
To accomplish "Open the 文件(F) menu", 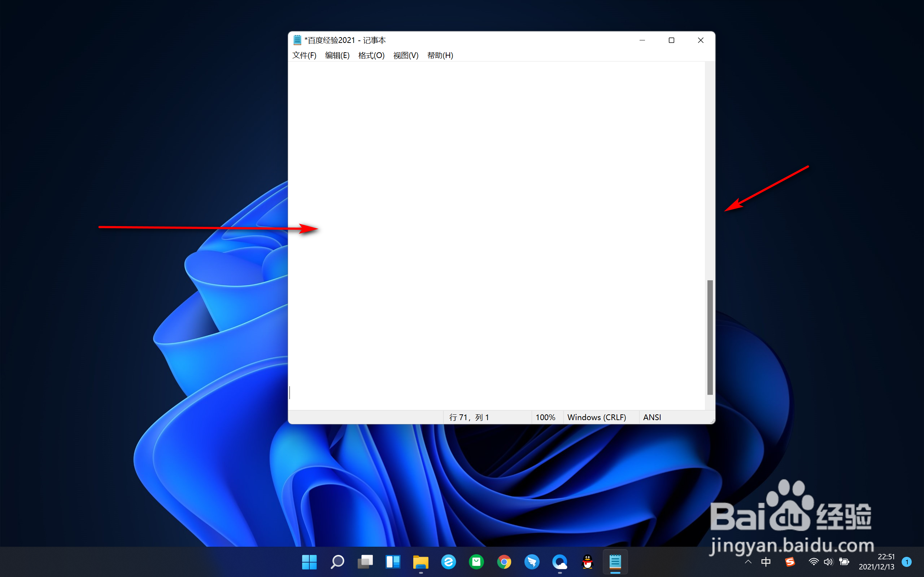I will pyautogui.click(x=304, y=55).
